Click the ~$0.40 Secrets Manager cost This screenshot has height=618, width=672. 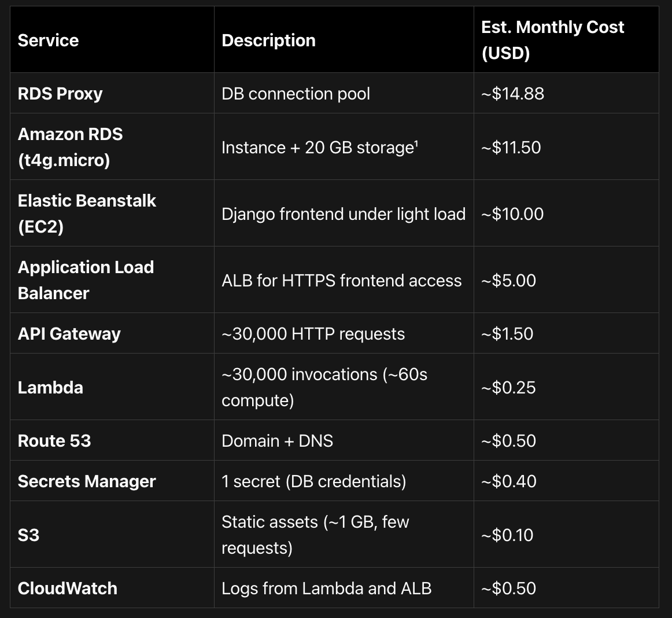508,481
